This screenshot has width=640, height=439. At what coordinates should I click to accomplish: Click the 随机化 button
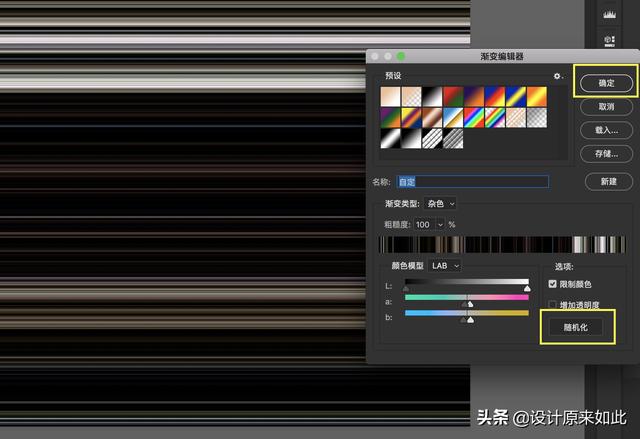(x=576, y=327)
